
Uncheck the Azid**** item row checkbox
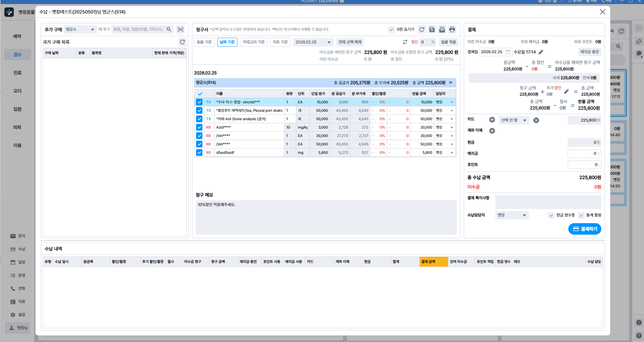(x=199, y=127)
